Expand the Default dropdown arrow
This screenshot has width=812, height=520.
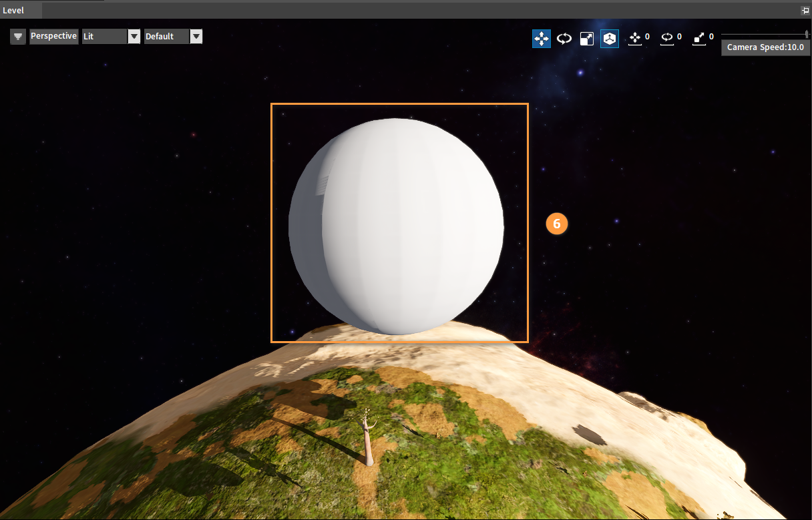pos(196,37)
